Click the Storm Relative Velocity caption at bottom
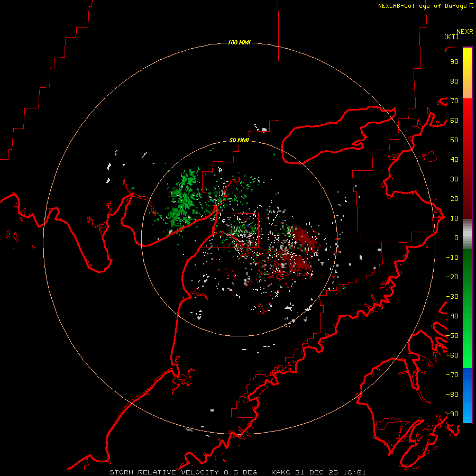The height and width of the screenshot is (476, 476). coord(237,472)
